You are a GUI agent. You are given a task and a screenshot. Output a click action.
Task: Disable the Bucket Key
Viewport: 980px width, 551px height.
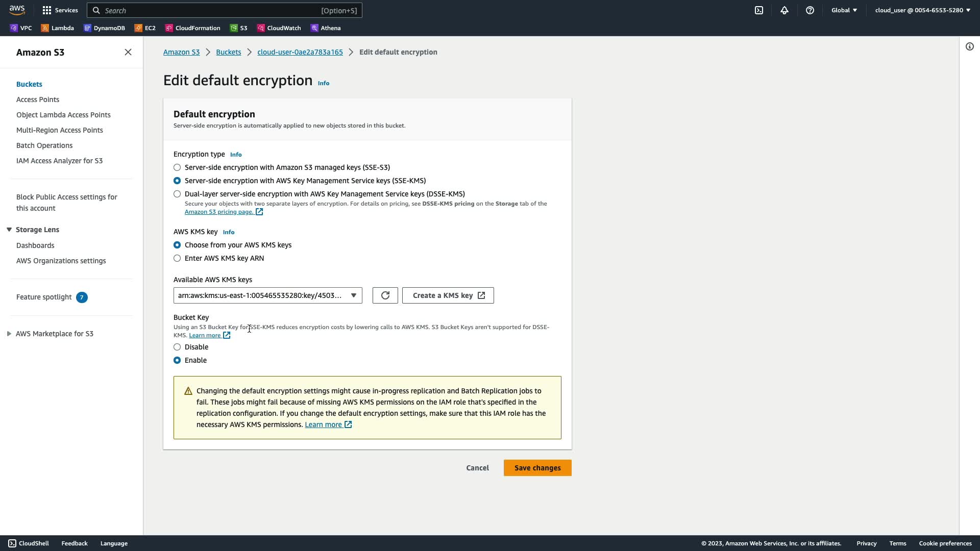point(177,347)
